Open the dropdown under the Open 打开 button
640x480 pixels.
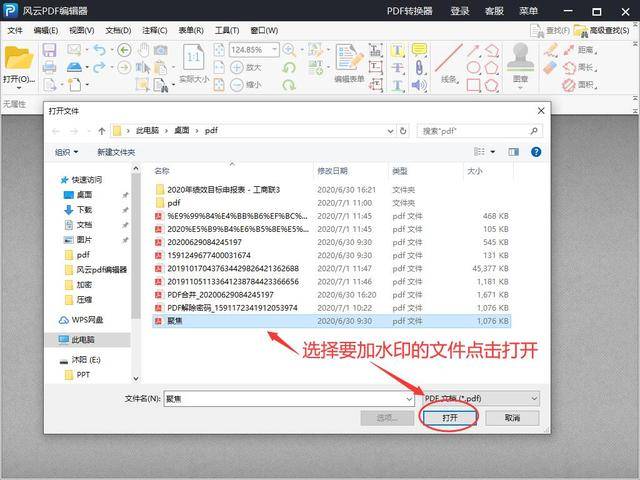coord(19,87)
